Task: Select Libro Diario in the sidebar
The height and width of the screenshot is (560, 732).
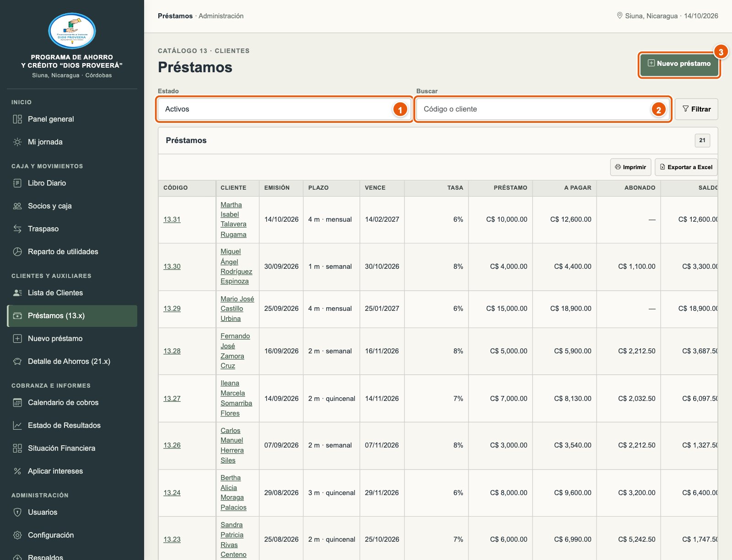Action: (72, 183)
